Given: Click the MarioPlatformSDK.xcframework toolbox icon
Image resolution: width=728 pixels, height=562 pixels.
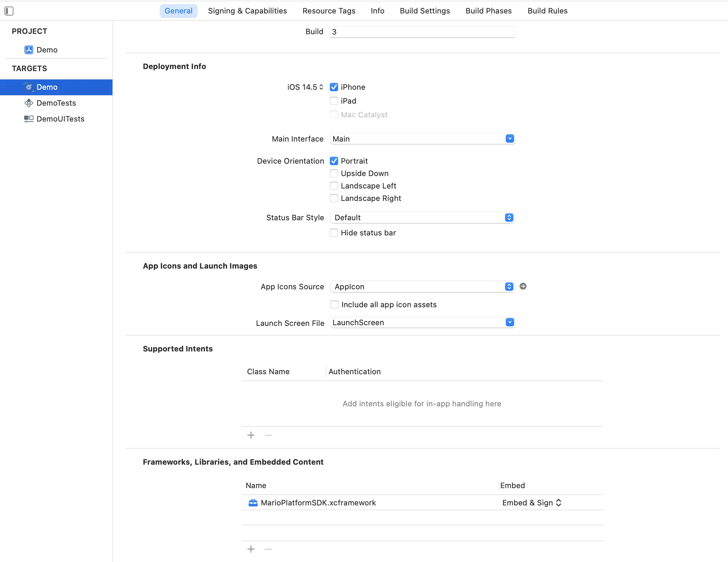Looking at the screenshot, I should click(253, 503).
